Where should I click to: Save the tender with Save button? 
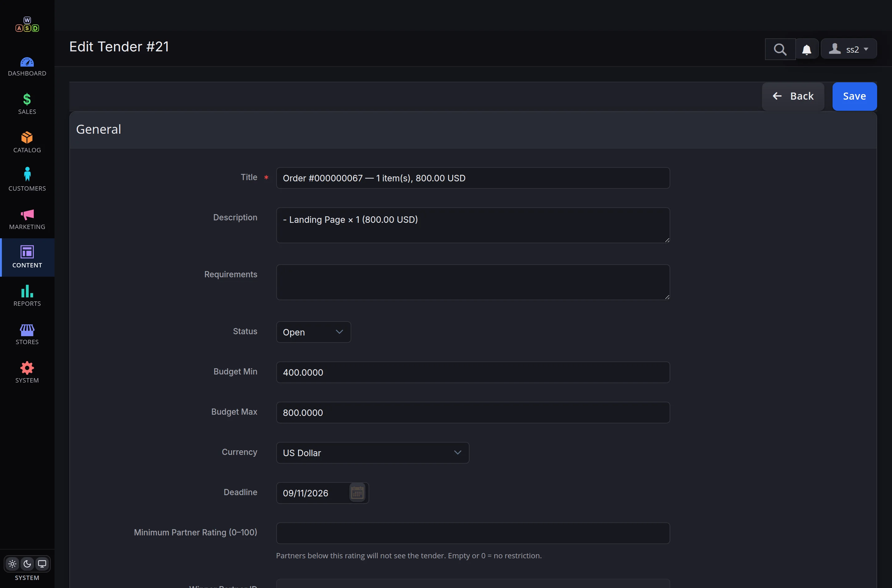(855, 96)
